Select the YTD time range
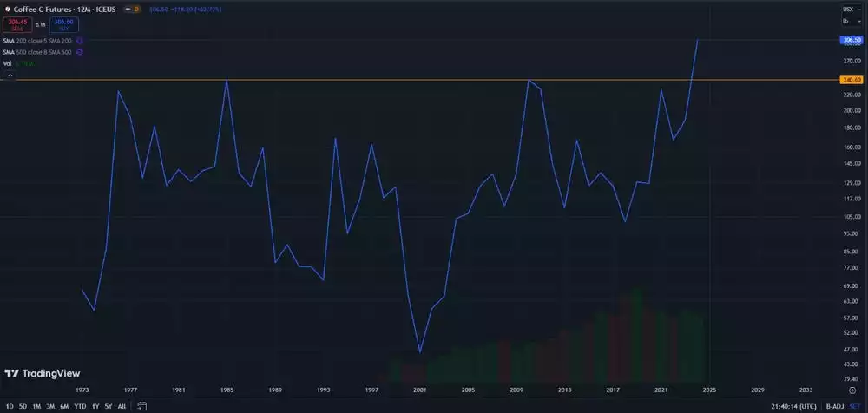Viewport: 868px width, 413px height. (80, 406)
